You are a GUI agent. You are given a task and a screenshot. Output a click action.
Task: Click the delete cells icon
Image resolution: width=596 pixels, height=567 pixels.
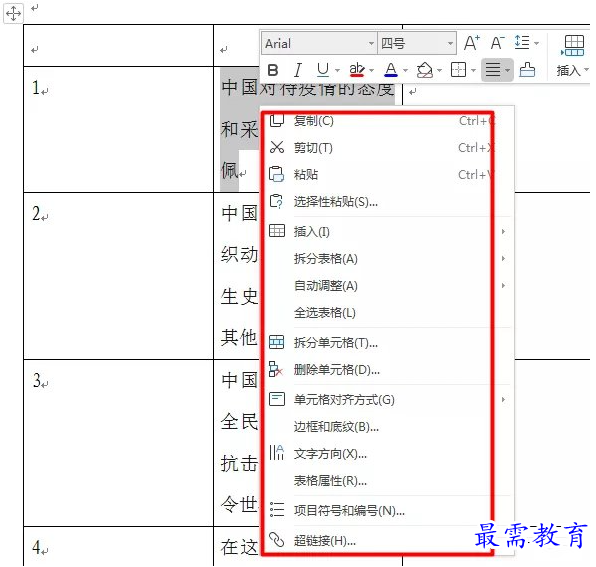point(276,369)
